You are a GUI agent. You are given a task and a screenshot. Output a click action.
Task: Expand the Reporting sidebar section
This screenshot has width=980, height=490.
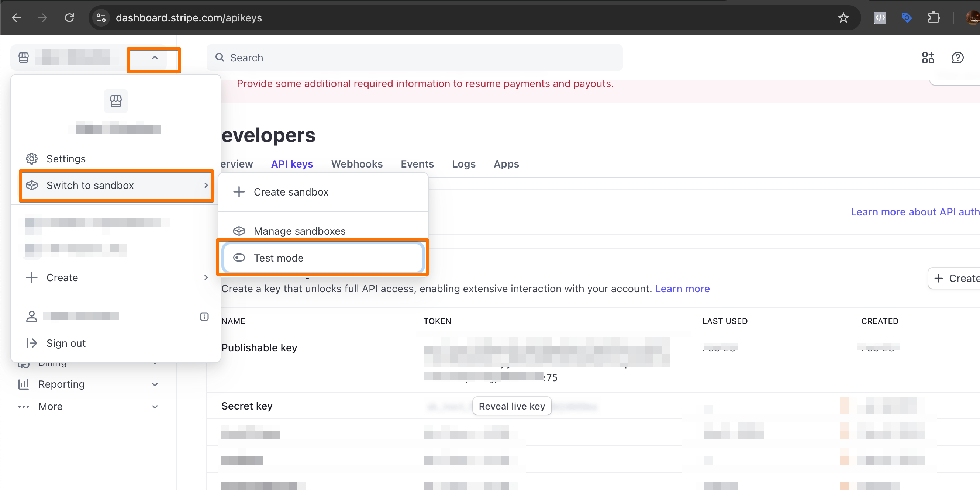pos(155,384)
